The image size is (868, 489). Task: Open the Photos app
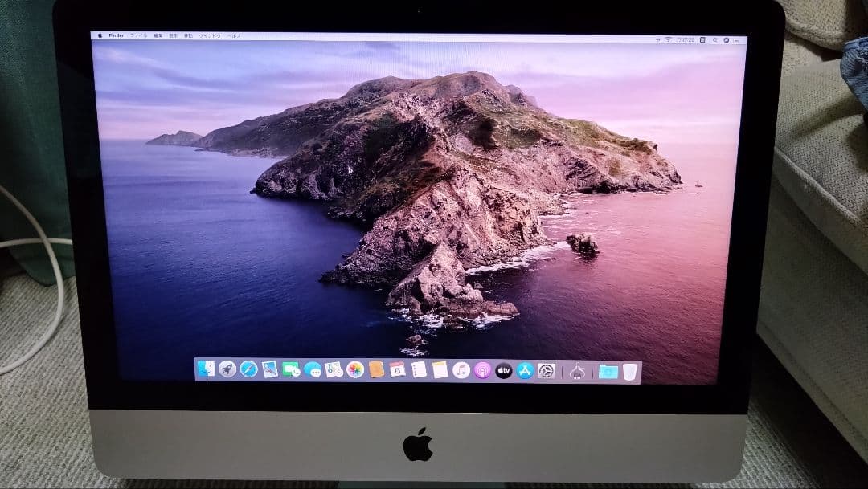(354, 370)
